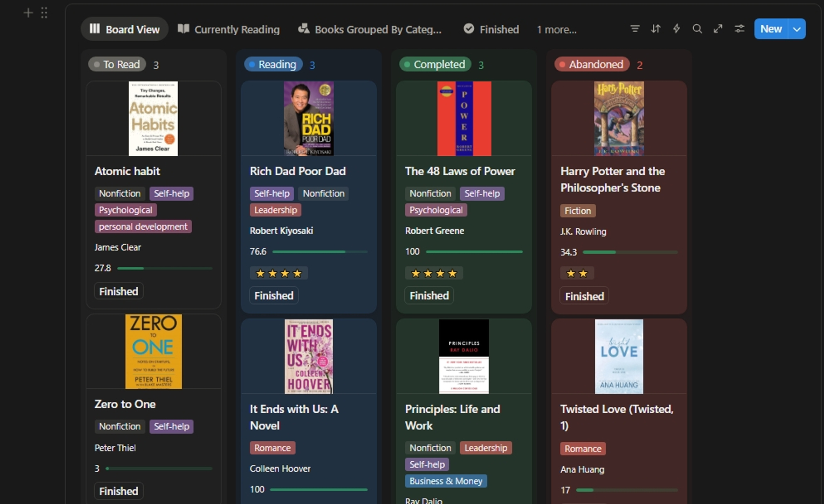Open the 'Zero to One' card title
The image size is (824, 504).
point(125,404)
